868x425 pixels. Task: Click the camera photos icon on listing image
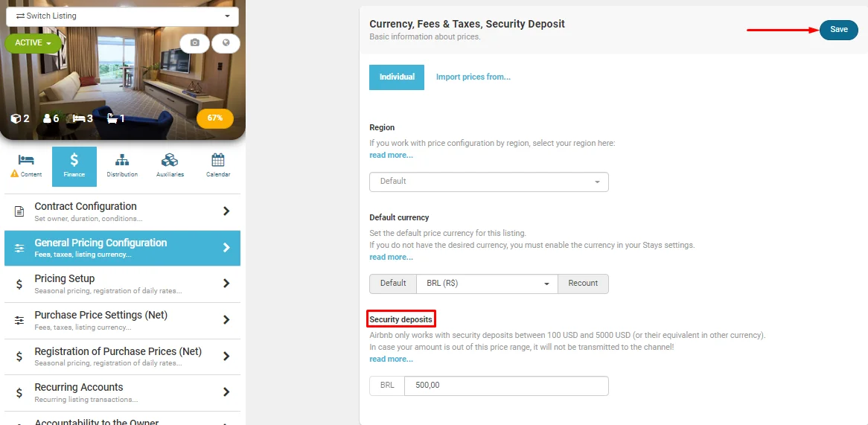pos(194,43)
